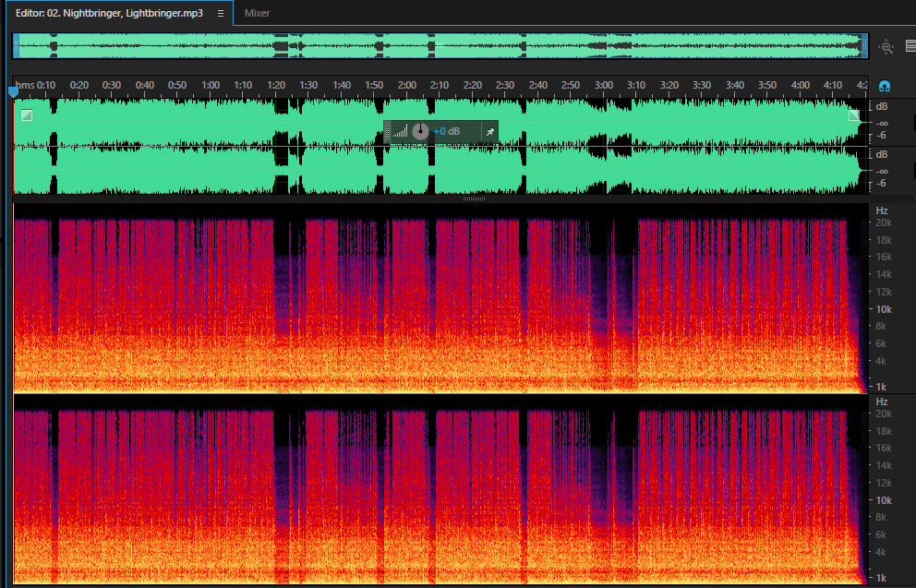Screen dimensions: 916x588
Task: Click the overview navigator waveform
Action: click(440, 45)
